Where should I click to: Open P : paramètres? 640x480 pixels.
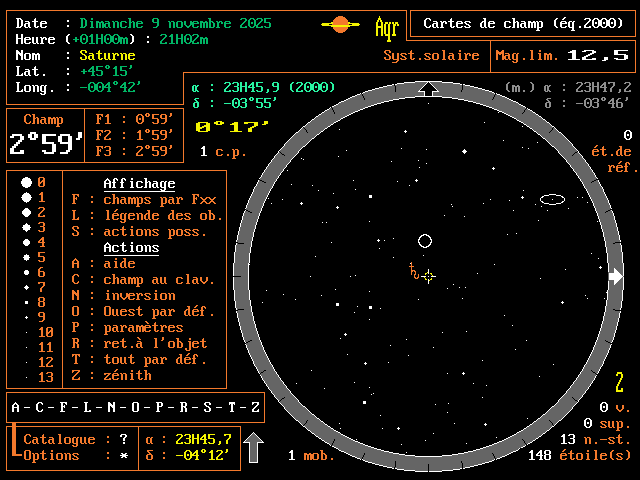tap(127, 327)
